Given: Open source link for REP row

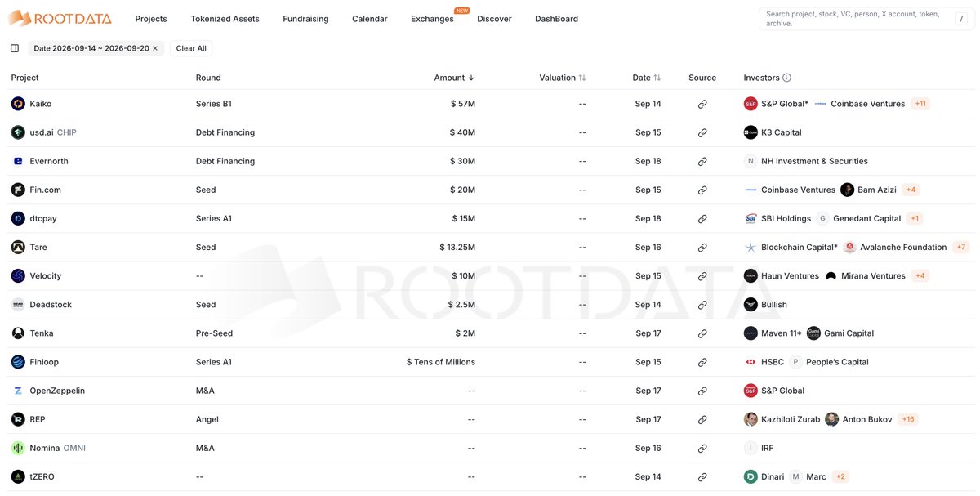Looking at the screenshot, I should pos(702,419).
